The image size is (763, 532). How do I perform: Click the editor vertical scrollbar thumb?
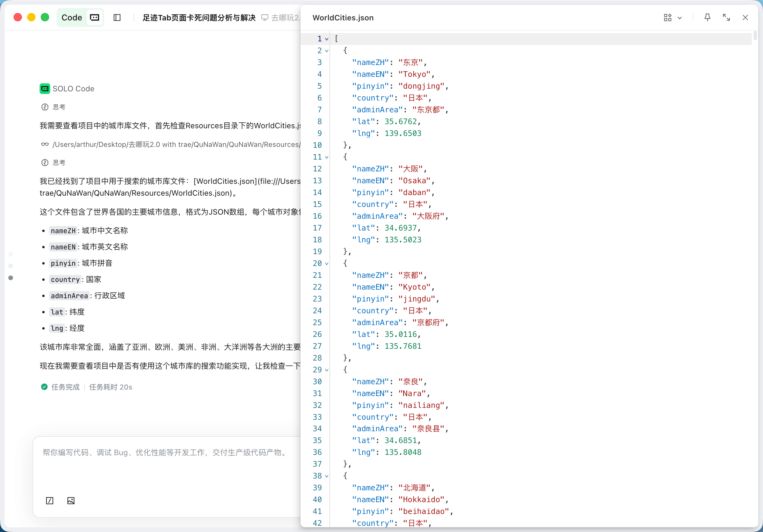click(x=755, y=35)
